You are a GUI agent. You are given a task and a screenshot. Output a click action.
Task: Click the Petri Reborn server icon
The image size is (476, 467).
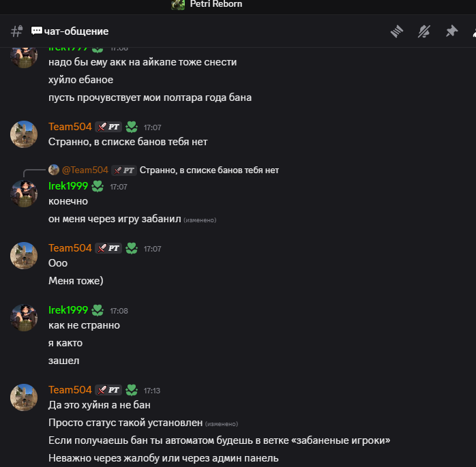[x=178, y=5]
